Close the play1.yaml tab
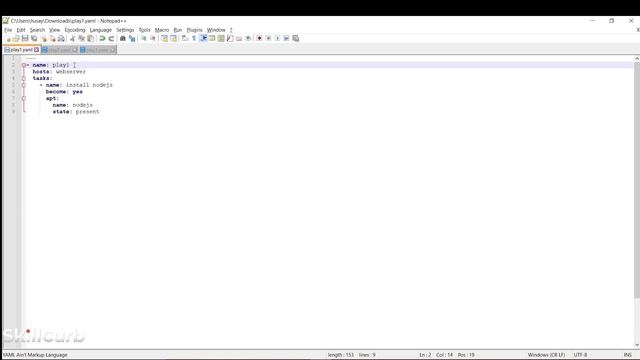Image resolution: width=640 pixels, height=360 pixels. 37,50
